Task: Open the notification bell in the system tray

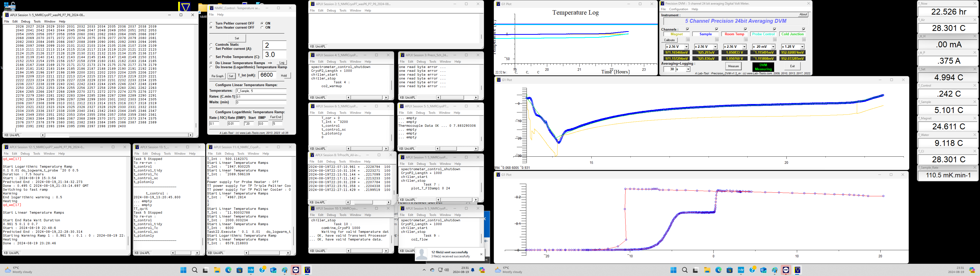Action: click(473, 270)
